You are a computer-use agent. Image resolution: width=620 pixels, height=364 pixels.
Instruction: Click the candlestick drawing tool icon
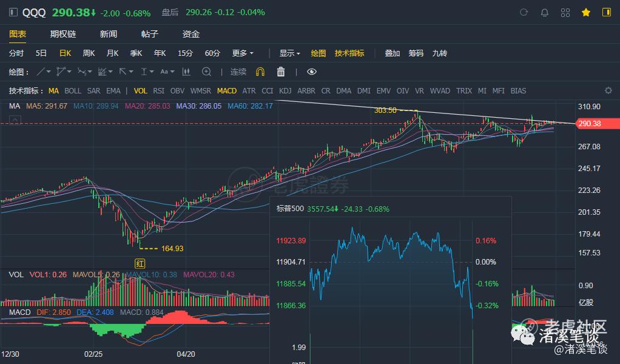pos(187,72)
